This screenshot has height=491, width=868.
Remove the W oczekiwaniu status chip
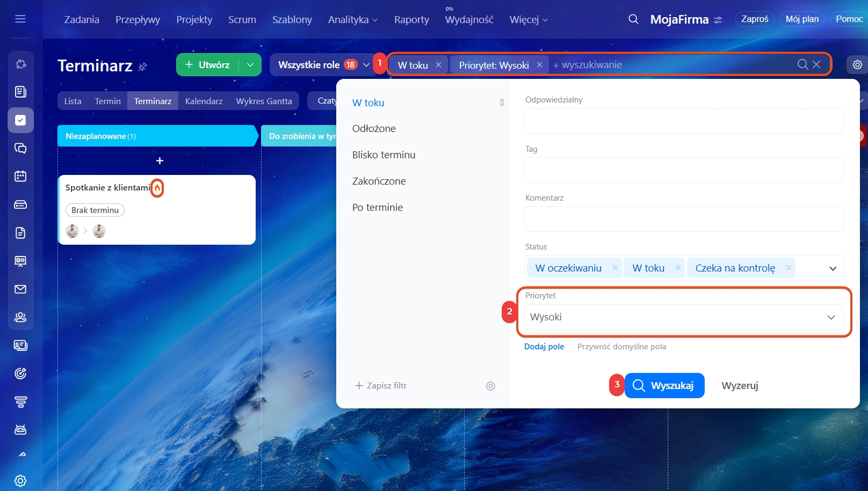[x=615, y=268]
